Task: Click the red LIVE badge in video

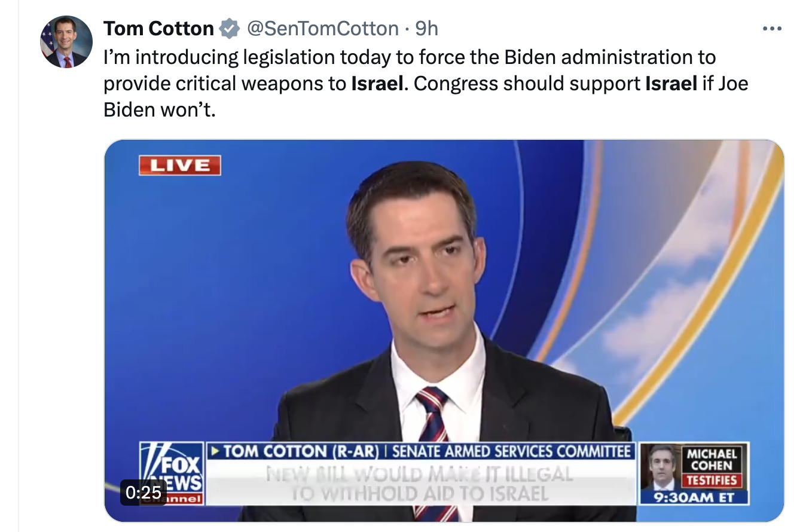Action: point(180,166)
